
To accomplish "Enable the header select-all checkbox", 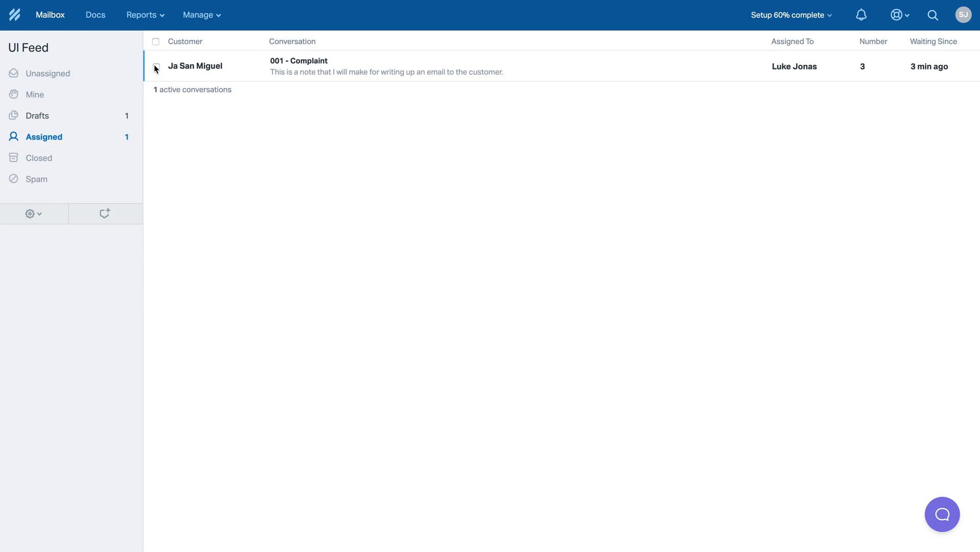I will [156, 41].
